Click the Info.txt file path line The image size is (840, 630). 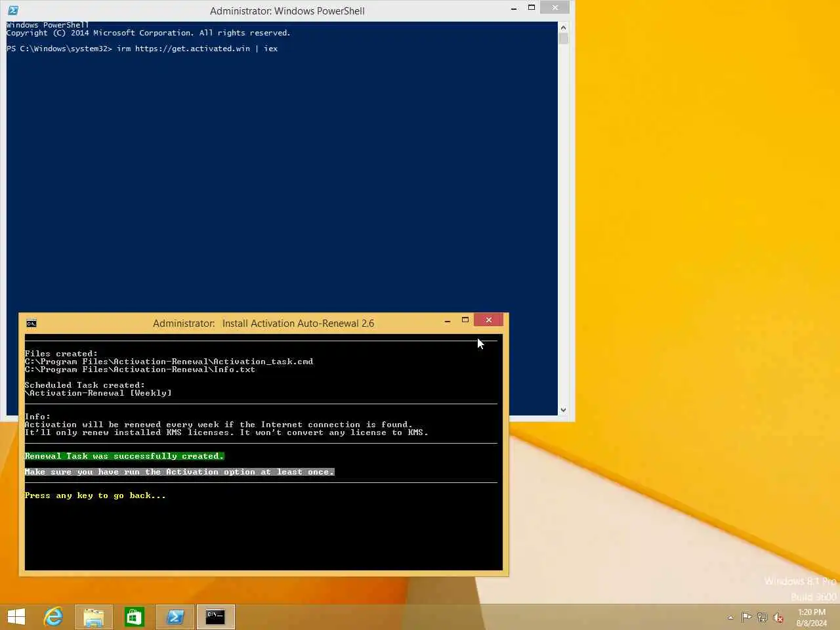click(x=140, y=369)
